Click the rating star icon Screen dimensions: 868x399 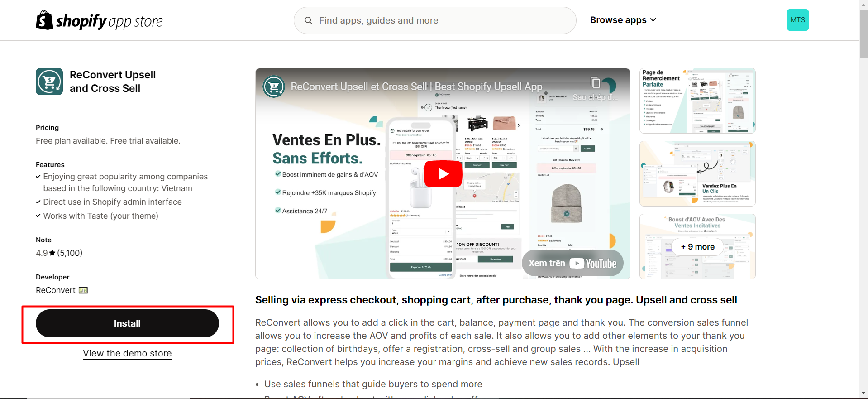click(52, 253)
